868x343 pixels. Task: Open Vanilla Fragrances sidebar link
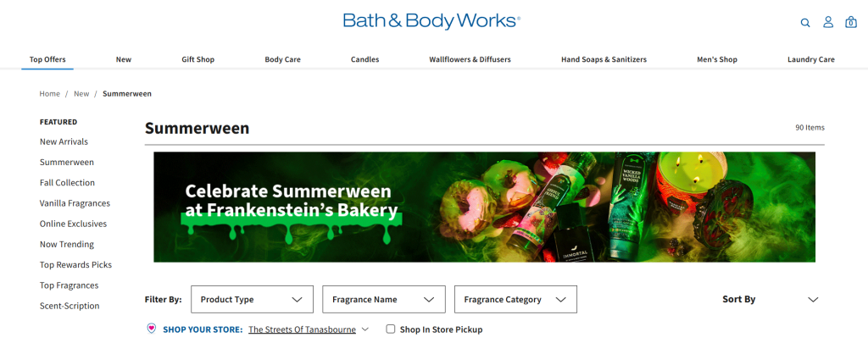tap(75, 203)
